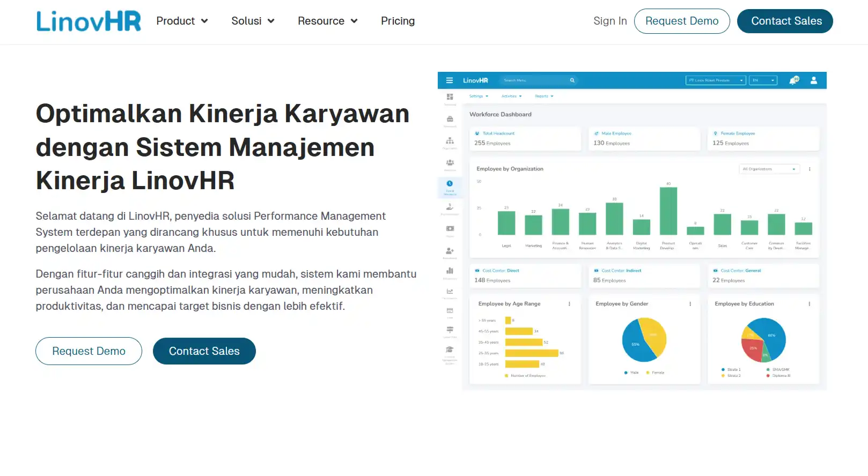This screenshot has width=868, height=476.
Task: Open the user profile icon
Action: (x=814, y=80)
